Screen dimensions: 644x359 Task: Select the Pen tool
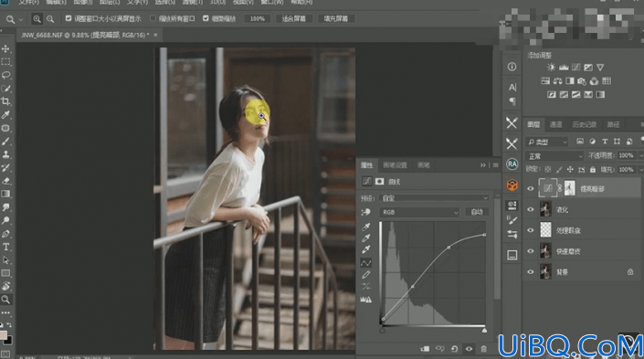[x=5, y=234]
